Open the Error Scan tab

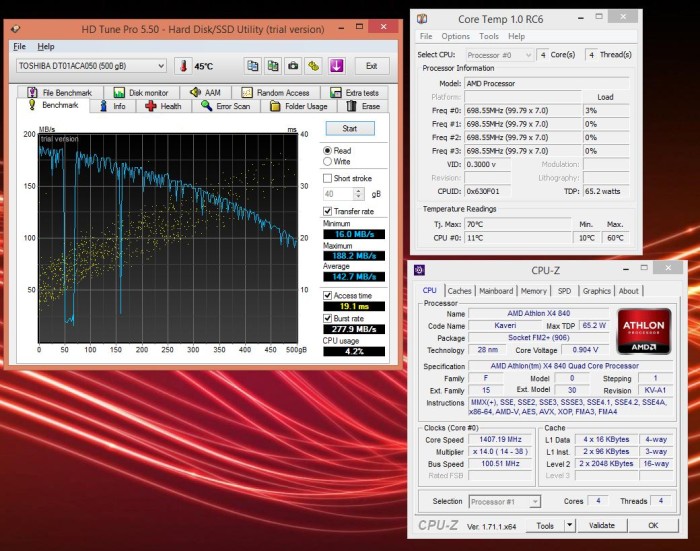pyautogui.click(x=226, y=106)
